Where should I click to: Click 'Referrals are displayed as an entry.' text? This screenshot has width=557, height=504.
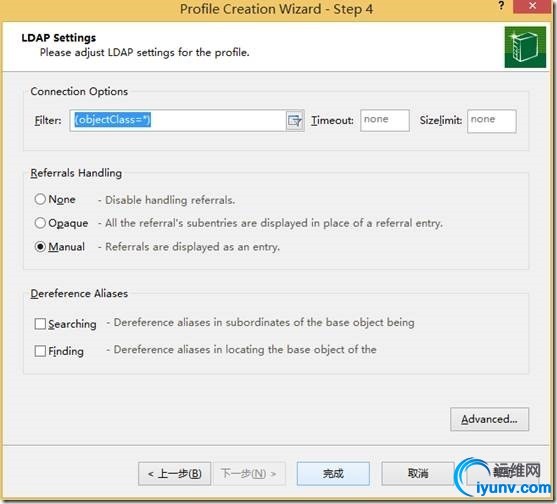point(193,247)
